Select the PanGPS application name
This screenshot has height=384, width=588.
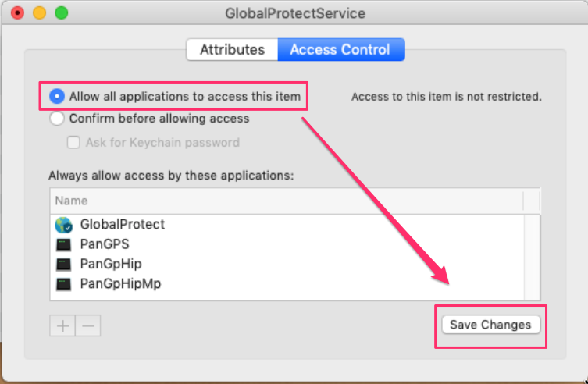tap(105, 244)
